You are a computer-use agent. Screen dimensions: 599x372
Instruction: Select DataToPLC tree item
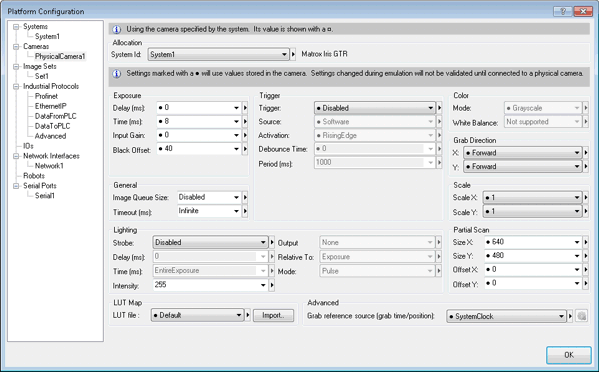coord(52,126)
